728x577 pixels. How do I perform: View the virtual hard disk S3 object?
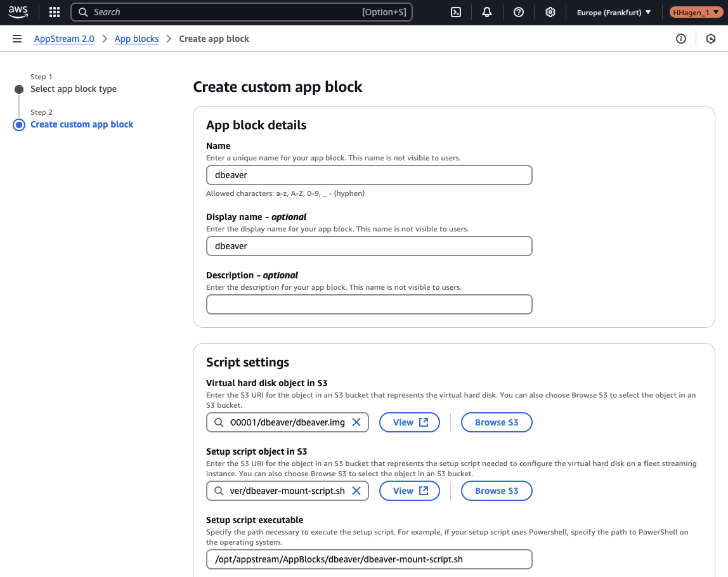409,422
